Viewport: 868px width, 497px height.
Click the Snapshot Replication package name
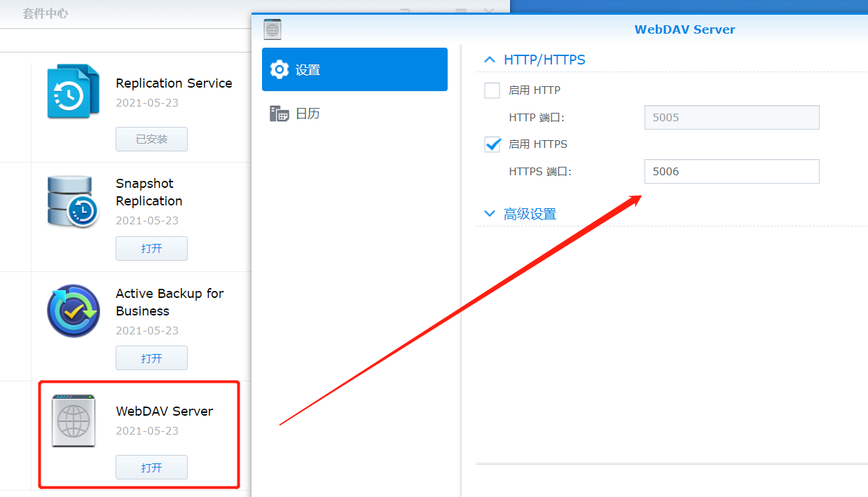tap(149, 192)
